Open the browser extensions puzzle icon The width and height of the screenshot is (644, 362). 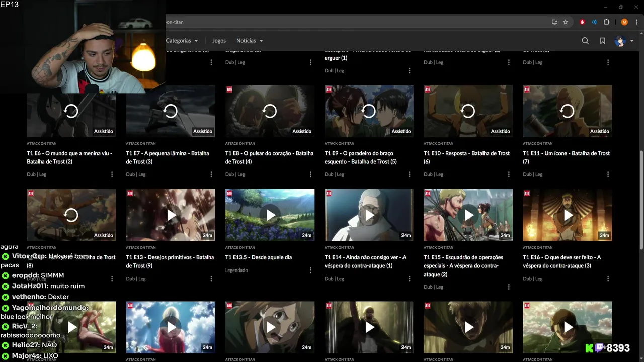click(x=606, y=22)
